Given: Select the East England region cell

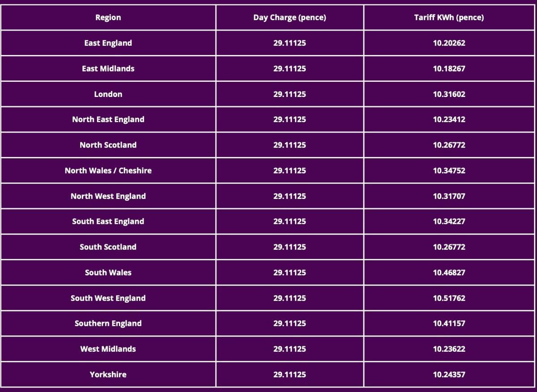Looking at the screenshot, I should [108, 43].
